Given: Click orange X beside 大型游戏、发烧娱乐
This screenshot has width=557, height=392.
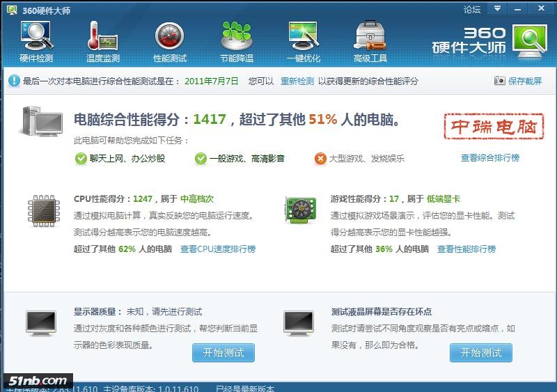Looking at the screenshot, I should tap(320, 159).
